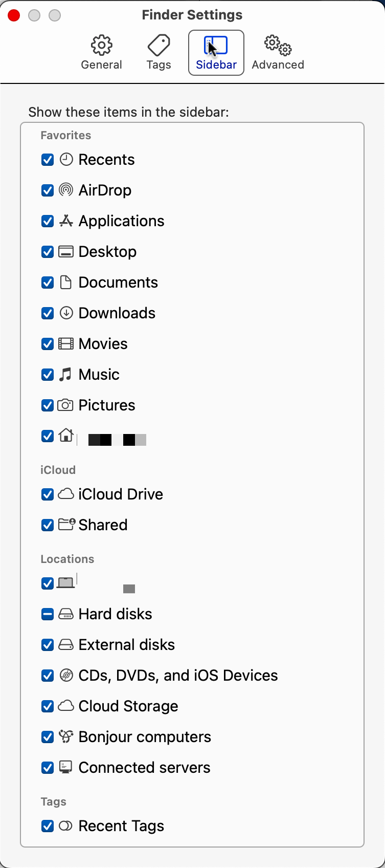Click the Bonjour computers icon
Image resolution: width=385 pixels, height=868 pixels.
coord(66,736)
